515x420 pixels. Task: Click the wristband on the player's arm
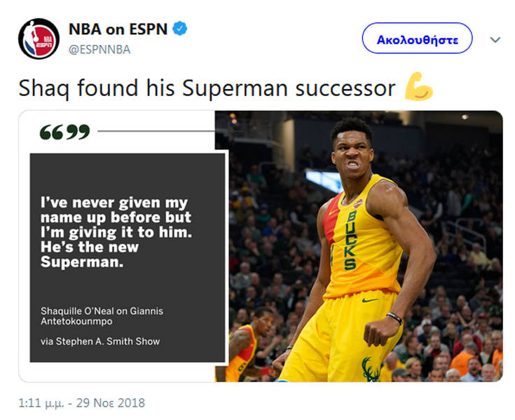[394, 318]
